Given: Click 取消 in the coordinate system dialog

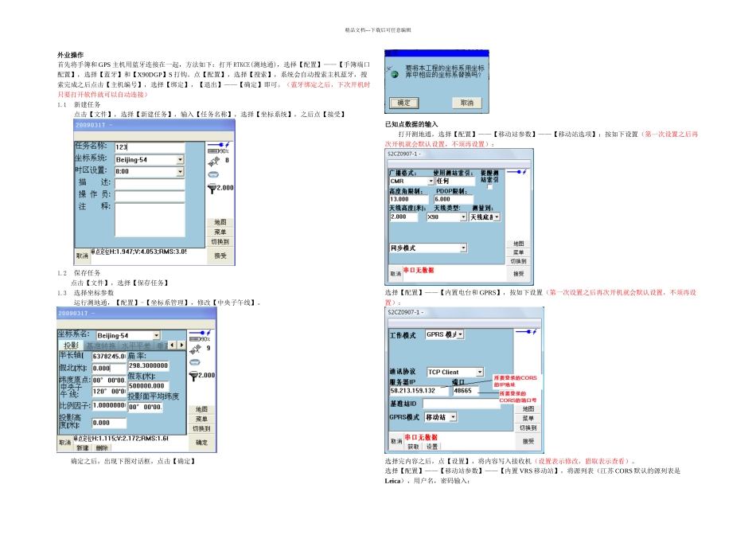Looking at the screenshot, I should tap(64, 443).
